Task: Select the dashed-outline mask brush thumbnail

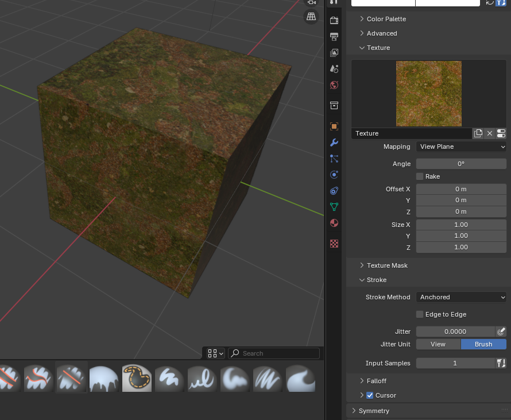Action: coord(137,378)
